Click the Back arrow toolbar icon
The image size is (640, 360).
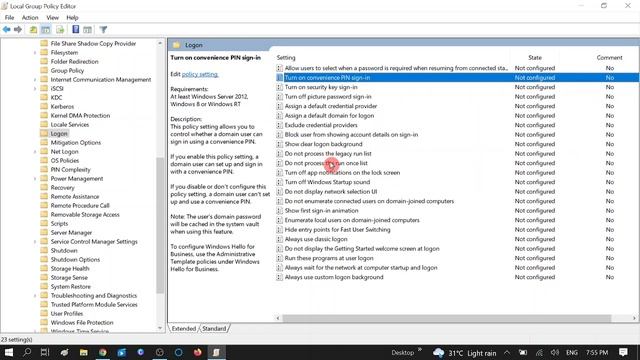7,29
